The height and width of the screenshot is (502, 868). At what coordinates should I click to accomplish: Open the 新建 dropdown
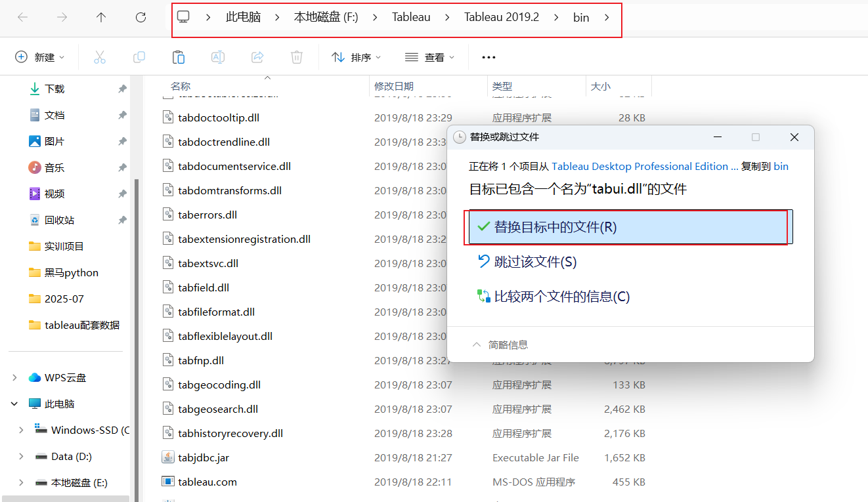pos(40,57)
